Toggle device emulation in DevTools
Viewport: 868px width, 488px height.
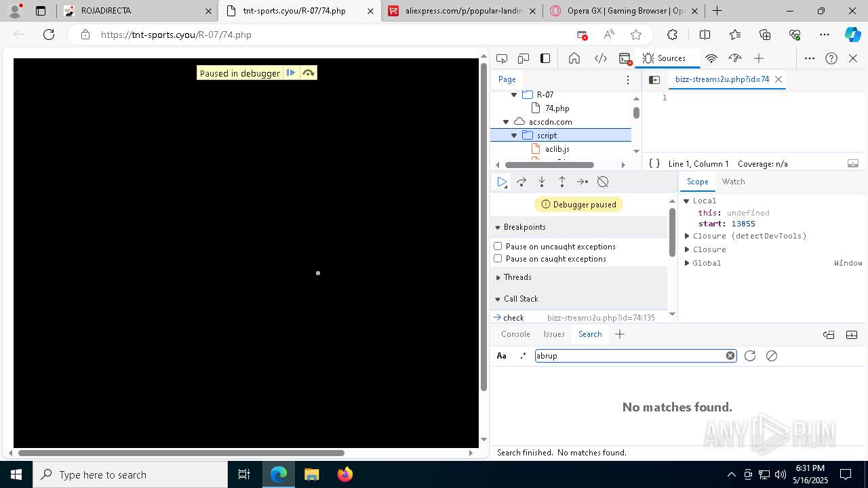524,58
